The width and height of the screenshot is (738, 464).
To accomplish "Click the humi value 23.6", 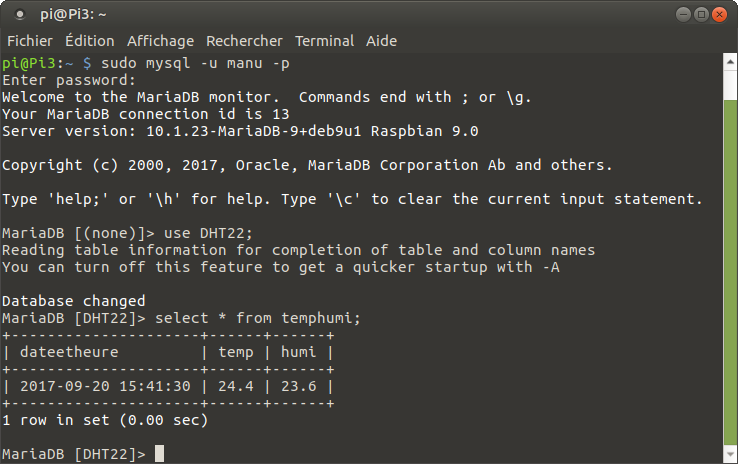I will (299, 386).
